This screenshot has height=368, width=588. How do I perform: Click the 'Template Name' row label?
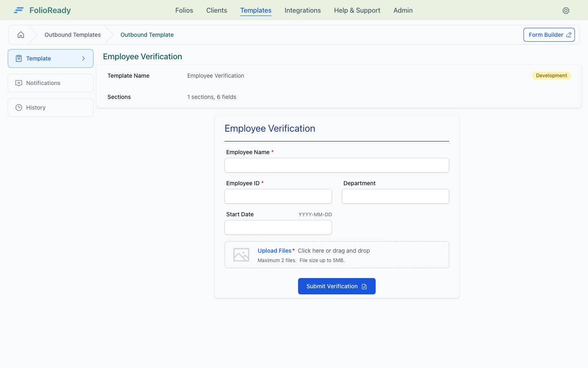click(128, 76)
